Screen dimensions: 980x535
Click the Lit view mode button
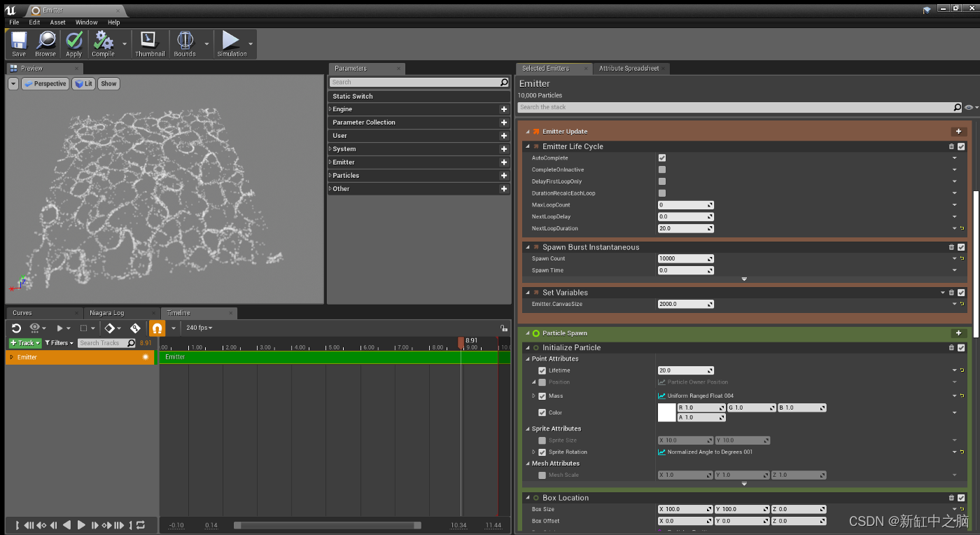click(84, 83)
